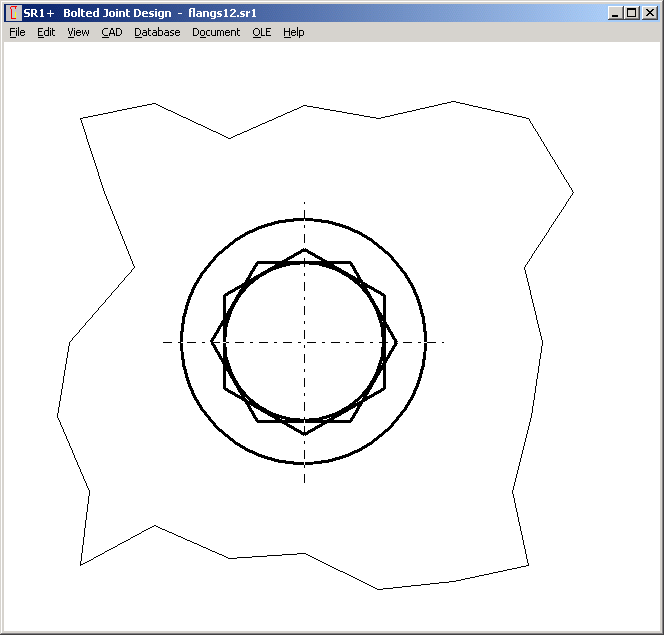Minimize the SR1+ window
This screenshot has width=664, height=635.
tap(615, 13)
